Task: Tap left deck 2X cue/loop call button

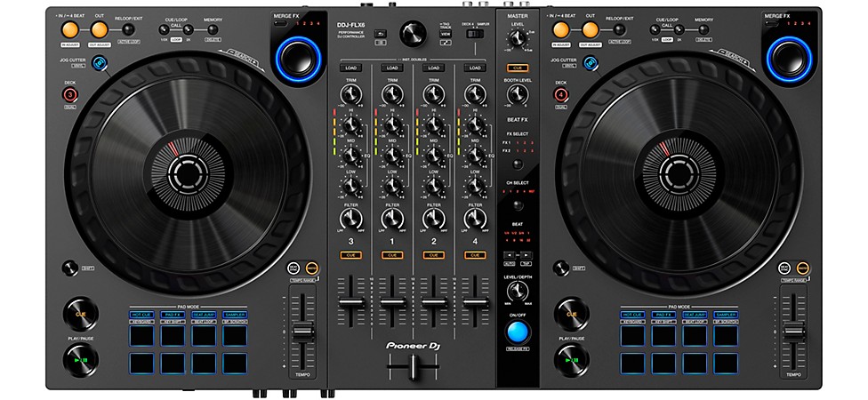Action: click(x=189, y=30)
